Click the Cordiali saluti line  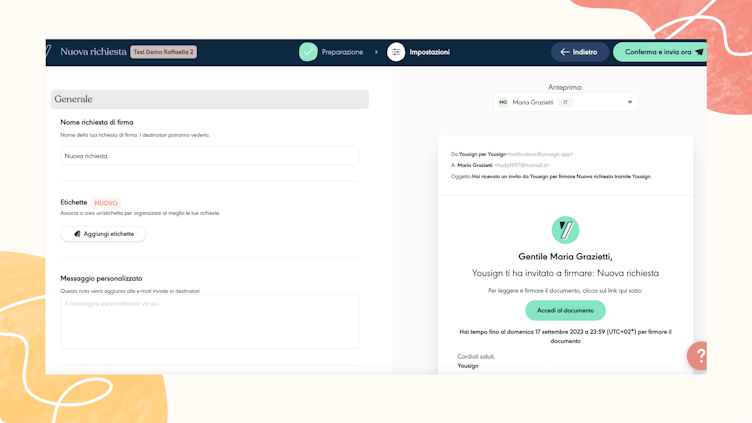(x=476, y=356)
